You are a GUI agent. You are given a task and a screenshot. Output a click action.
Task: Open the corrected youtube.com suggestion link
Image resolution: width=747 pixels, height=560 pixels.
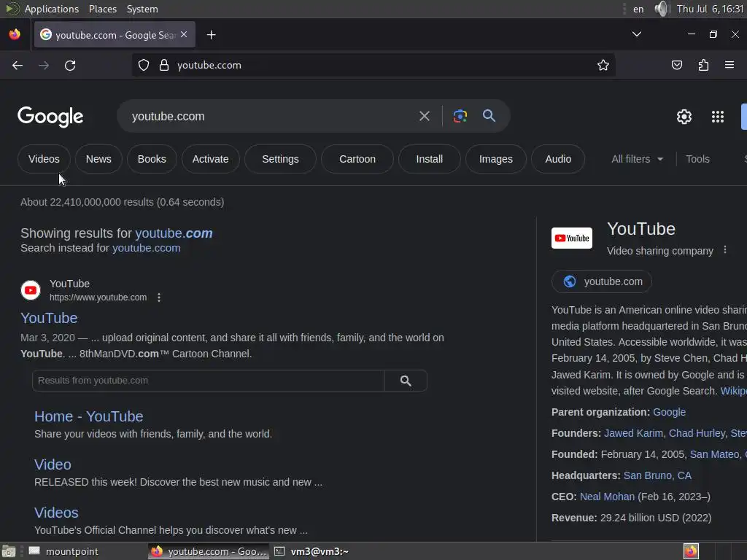[x=174, y=233]
